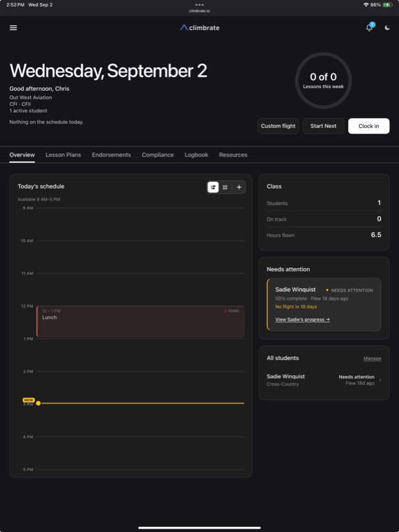Click the Custom flight button
The width and height of the screenshot is (399, 532).
tap(278, 126)
